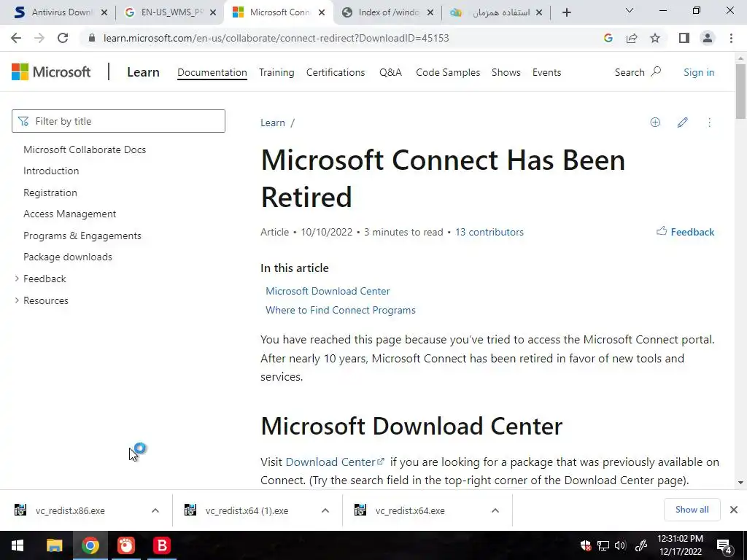The height and width of the screenshot is (560, 747).
Task: Click the Chrome taskbar icon
Action: pos(90,545)
